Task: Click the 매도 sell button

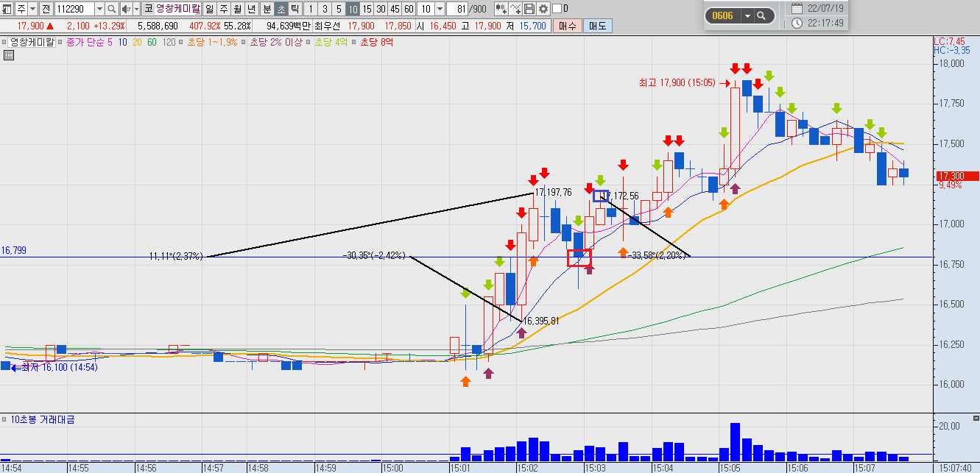Action: 597,26
